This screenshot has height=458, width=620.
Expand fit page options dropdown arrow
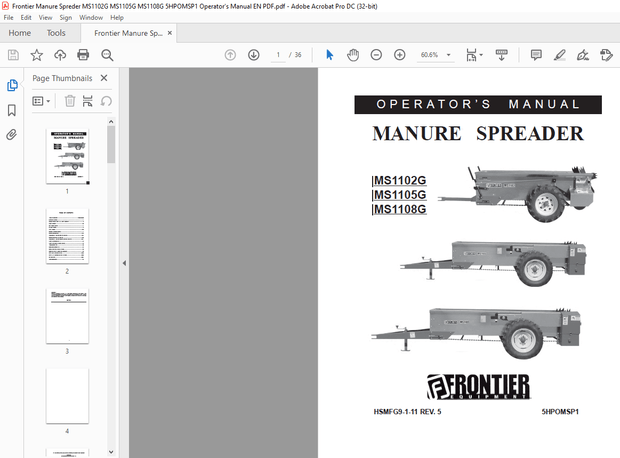[x=481, y=55]
